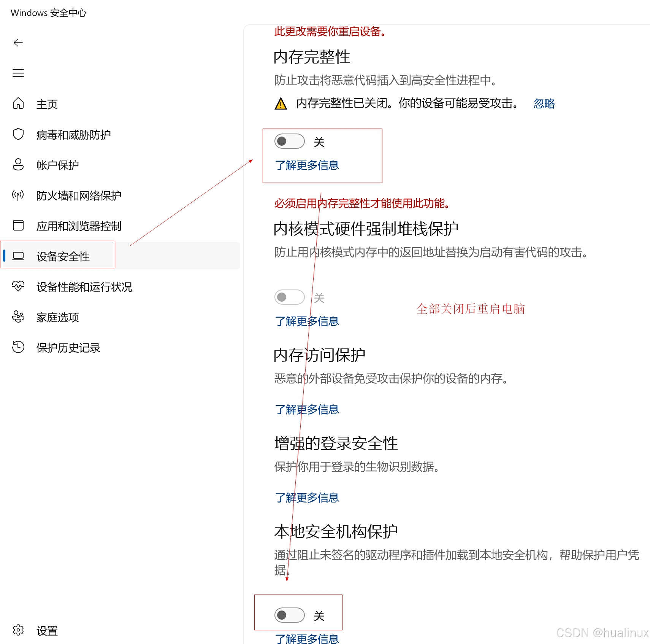Select 帐户保护 in the sidebar
Viewport: 650px width, 644px height.
pyautogui.click(x=120, y=164)
